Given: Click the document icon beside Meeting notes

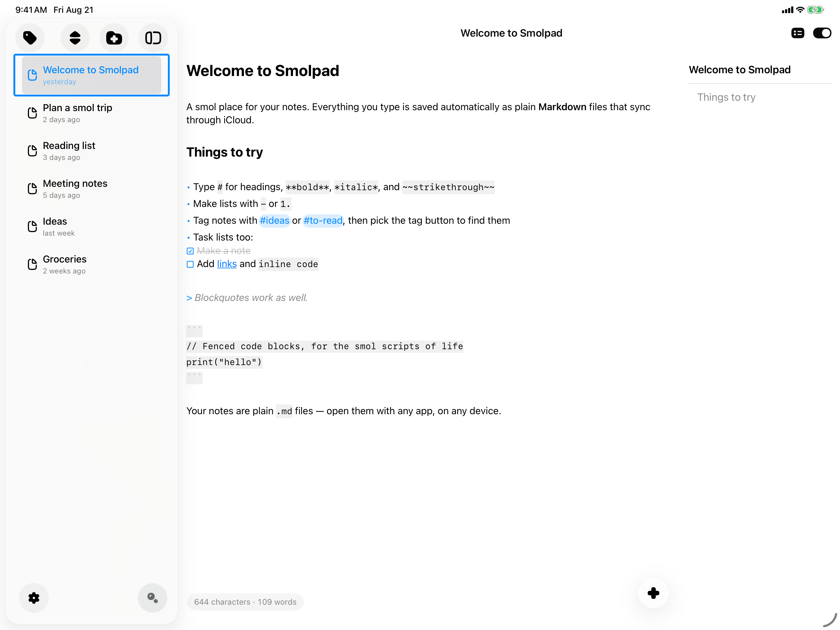Looking at the screenshot, I should (33, 189).
